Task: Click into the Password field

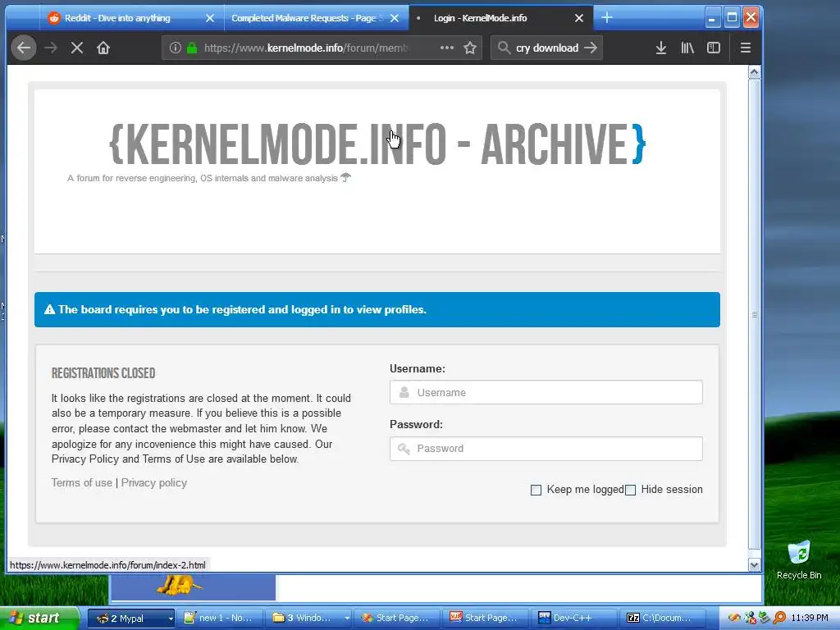Action: pyautogui.click(x=546, y=449)
